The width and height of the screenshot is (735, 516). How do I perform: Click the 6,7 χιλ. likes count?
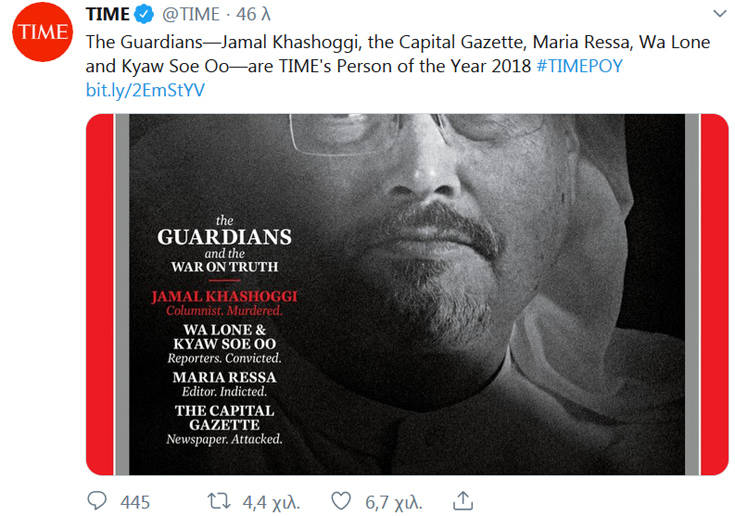tap(393, 500)
